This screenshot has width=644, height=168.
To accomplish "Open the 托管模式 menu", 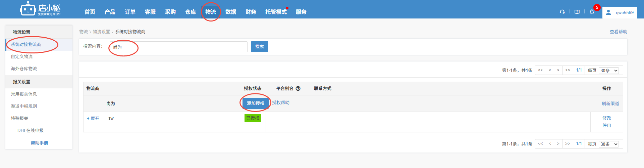I will 276,12.
